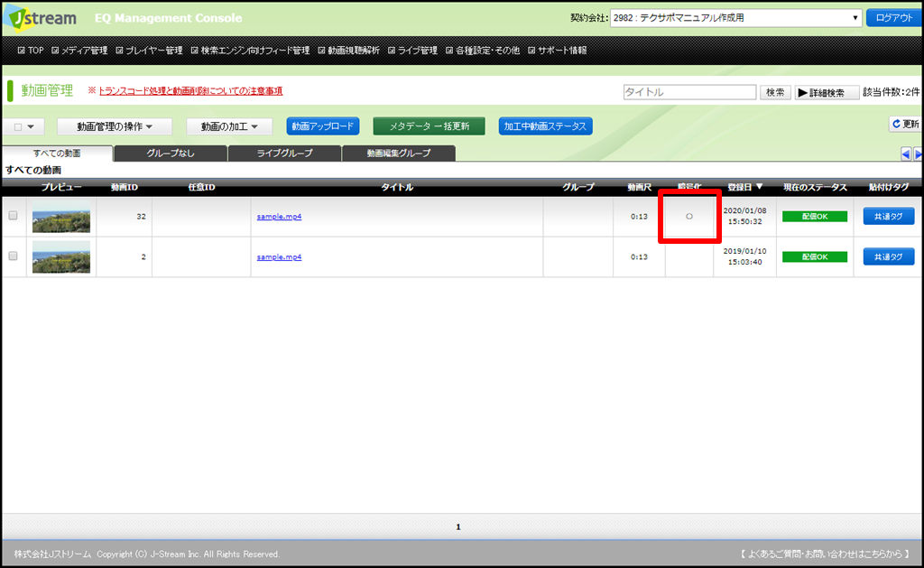Open preview thumbnail of video 32
Screen dimensions: 924x568
61,217
